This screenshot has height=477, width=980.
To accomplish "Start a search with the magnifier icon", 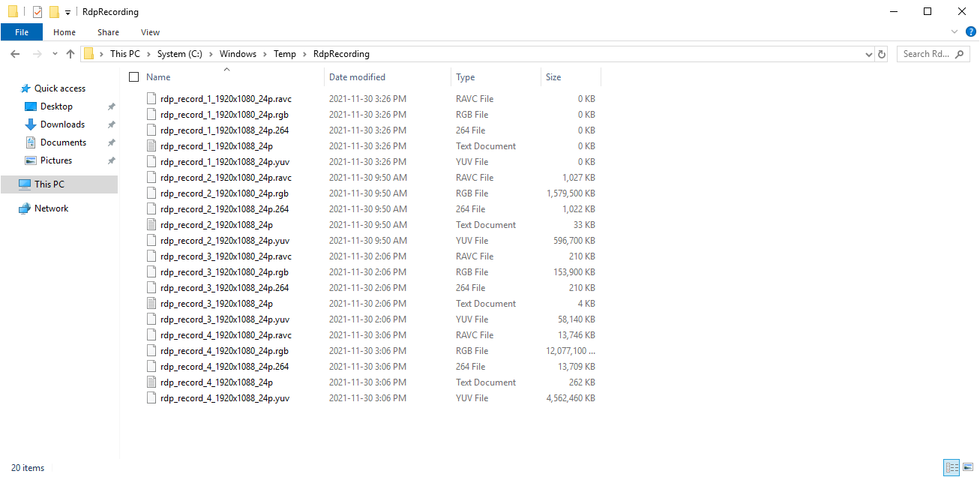I will click(961, 53).
